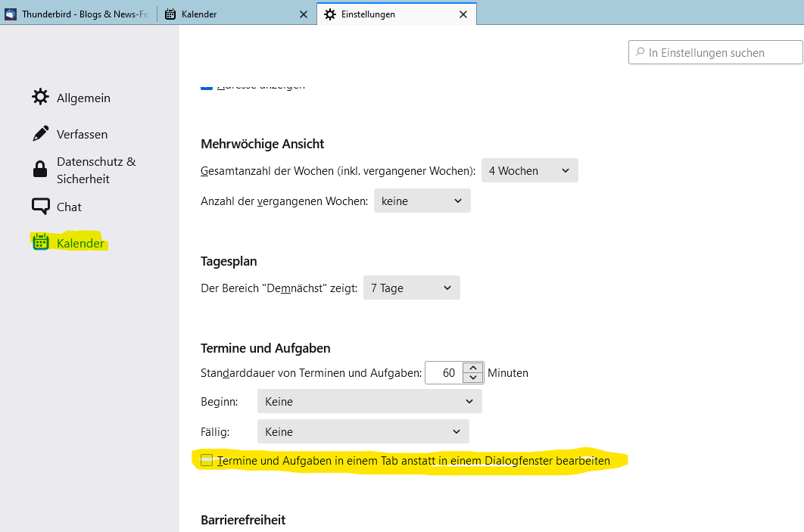Click the Chat speech bubble icon

pos(40,207)
